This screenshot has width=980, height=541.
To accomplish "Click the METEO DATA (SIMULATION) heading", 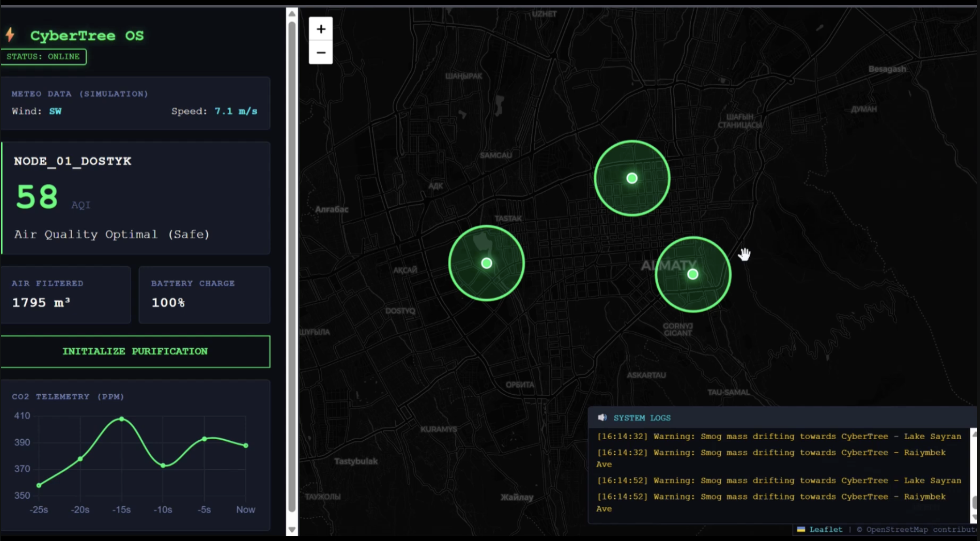I will point(80,94).
